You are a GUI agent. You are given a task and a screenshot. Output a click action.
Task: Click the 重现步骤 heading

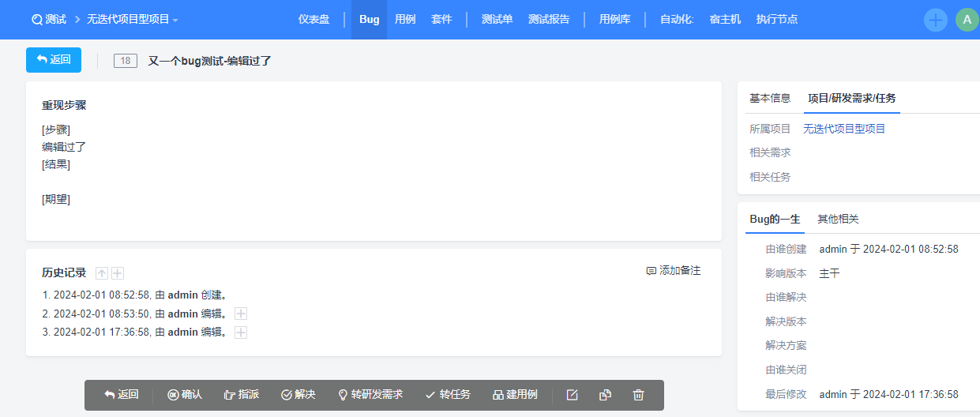(x=64, y=104)
